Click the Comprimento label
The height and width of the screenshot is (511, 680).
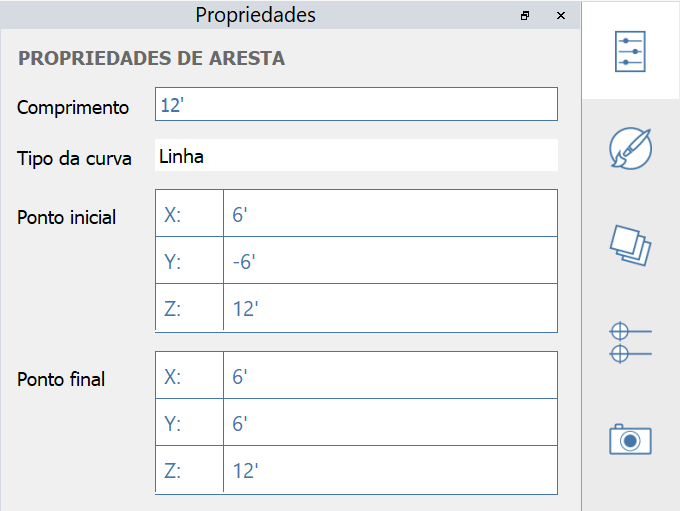(x=73, y=107)
